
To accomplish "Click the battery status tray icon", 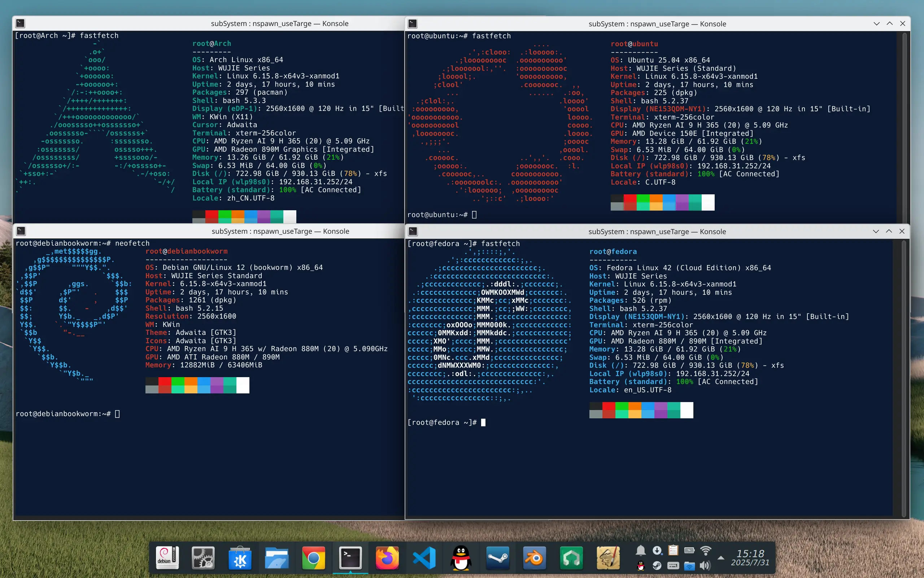I will tap(689, 551).
